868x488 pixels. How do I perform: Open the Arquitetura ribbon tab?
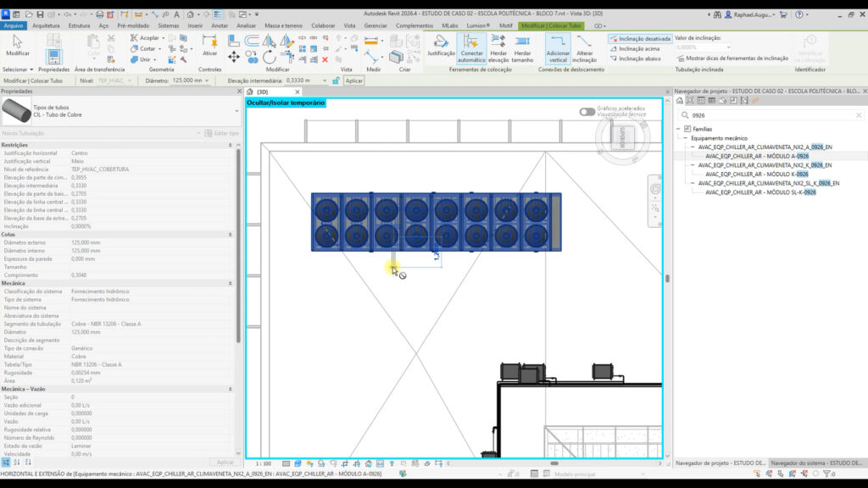[x=46, y=25]
